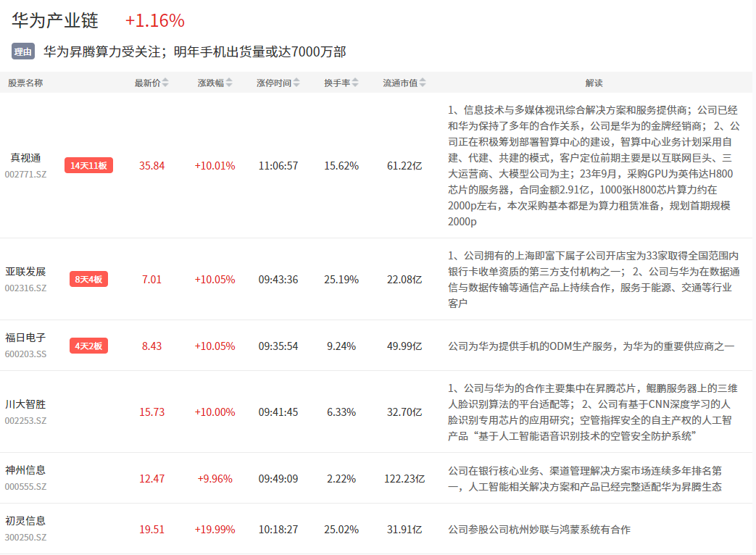The width and height of the screenshot is (756, 555).
Task: Select stock code 300250.SZ
Action: [25, 537]
